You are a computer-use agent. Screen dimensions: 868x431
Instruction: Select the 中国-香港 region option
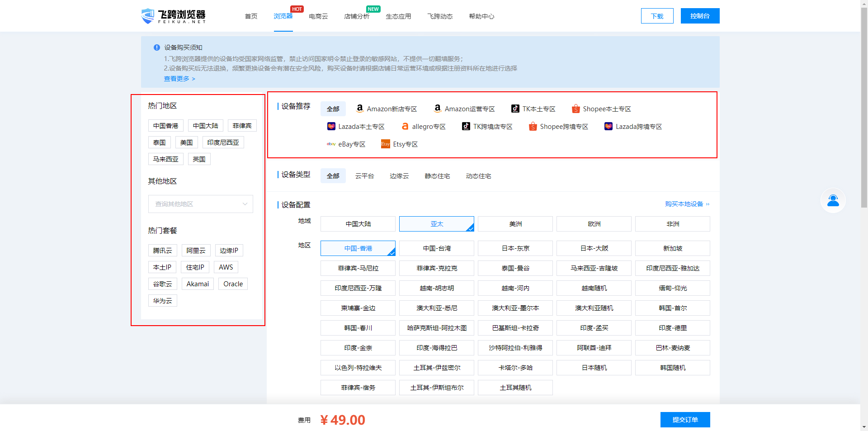point(358,248)
